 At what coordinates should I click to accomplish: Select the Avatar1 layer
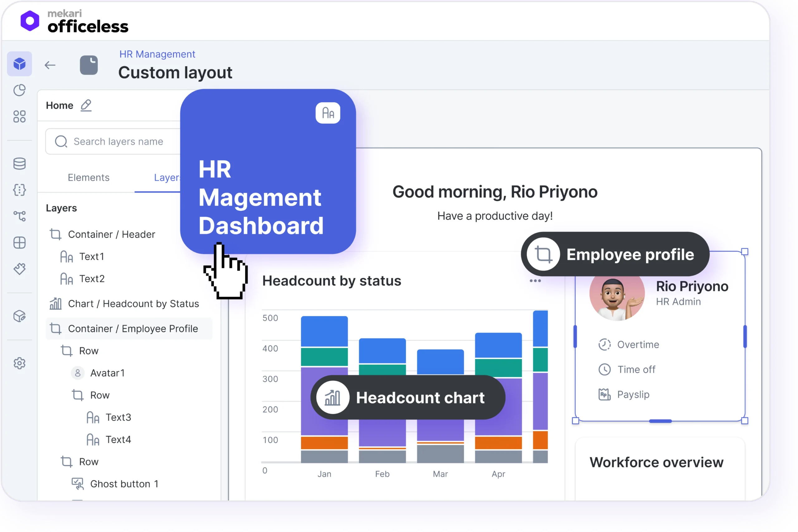tap(107, 373)
